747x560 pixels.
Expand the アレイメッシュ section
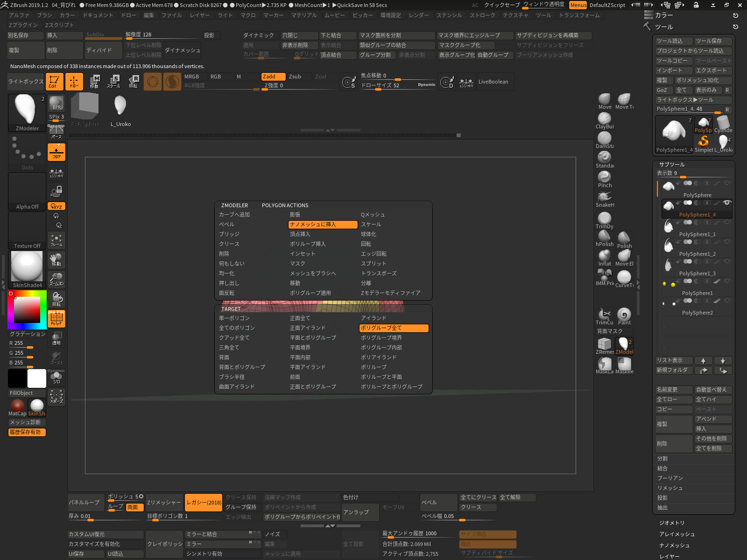pos(677,534)
